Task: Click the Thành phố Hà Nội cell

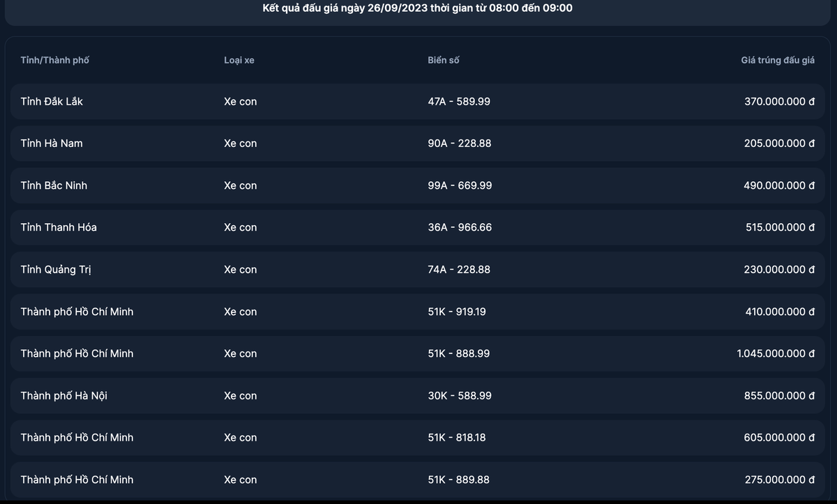Action: pyautogui.click(x=64, y=396)
